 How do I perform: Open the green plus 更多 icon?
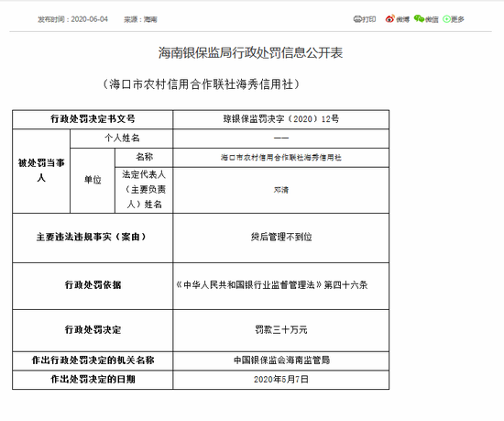click(x=446, y=19)
